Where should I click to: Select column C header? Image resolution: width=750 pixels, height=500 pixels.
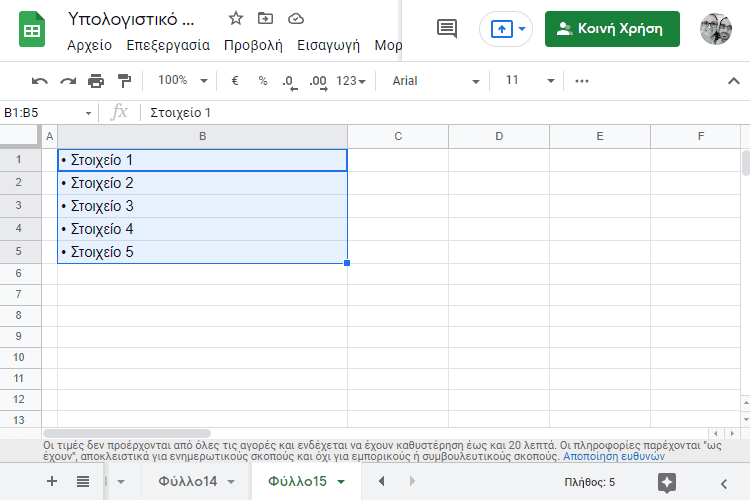398,136
